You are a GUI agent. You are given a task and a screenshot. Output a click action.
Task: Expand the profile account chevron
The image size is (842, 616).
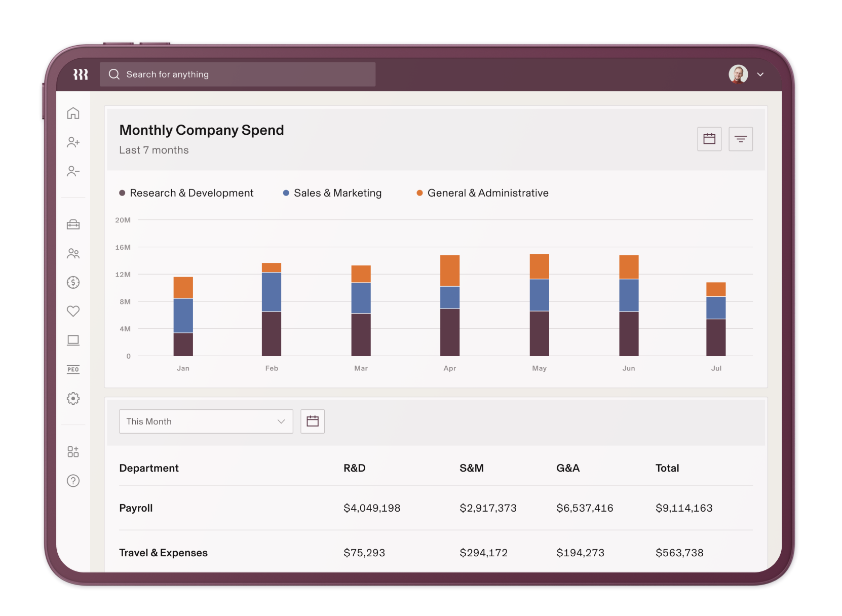[760, 74]
